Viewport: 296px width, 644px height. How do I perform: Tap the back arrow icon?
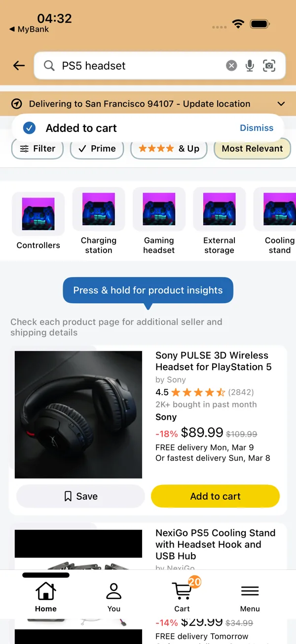pyautogui.click(x=19, y=66)
